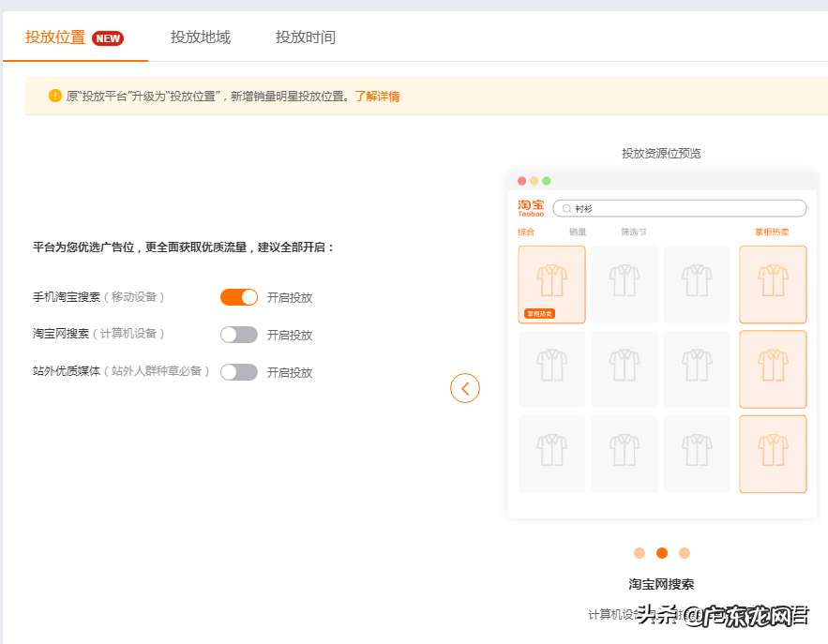
Task: Select the 综合 sort option in preview
Action: (526, 232)
